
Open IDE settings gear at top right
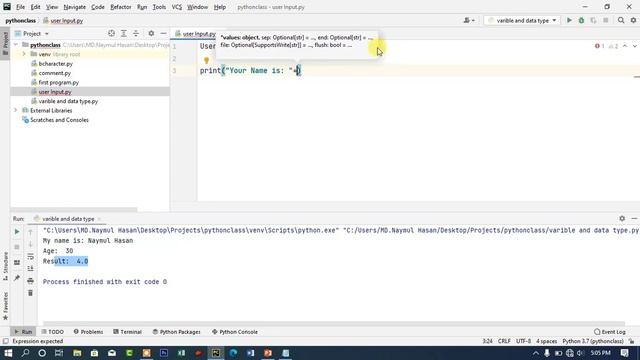point(633,20)
